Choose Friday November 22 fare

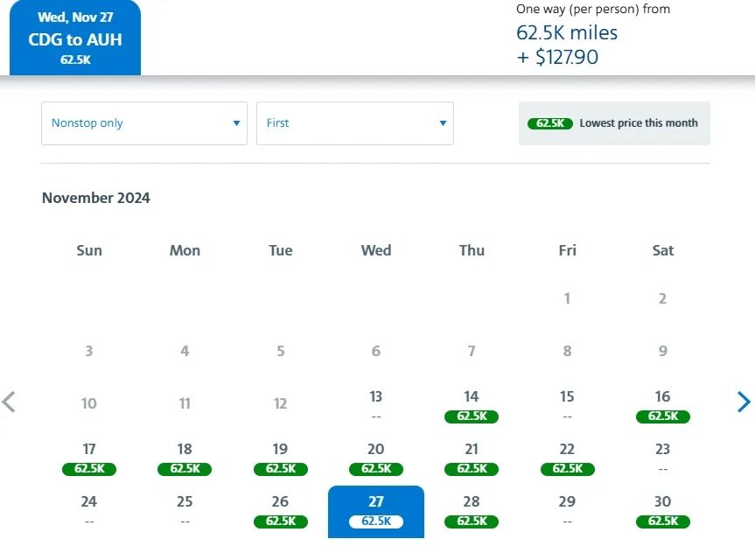pos(567,458)
